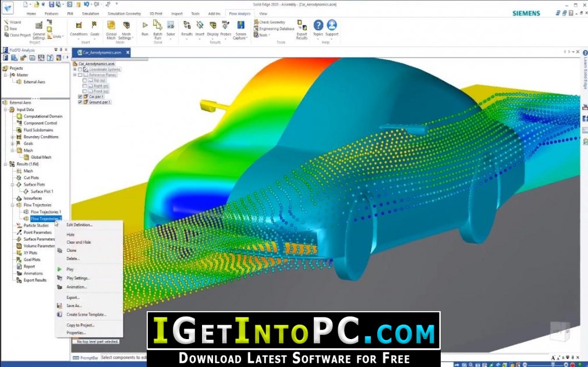Select Volume Parameters in the tree

point(36,246)
